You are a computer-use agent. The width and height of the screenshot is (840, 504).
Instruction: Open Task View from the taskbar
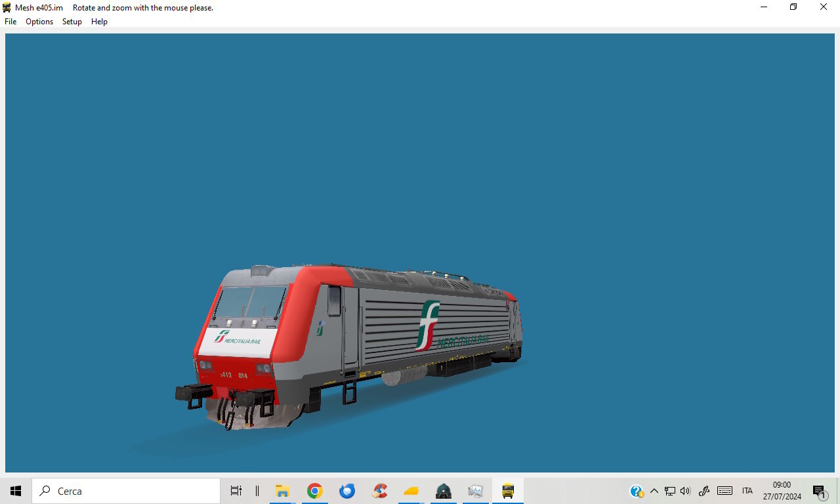(236, 491)
